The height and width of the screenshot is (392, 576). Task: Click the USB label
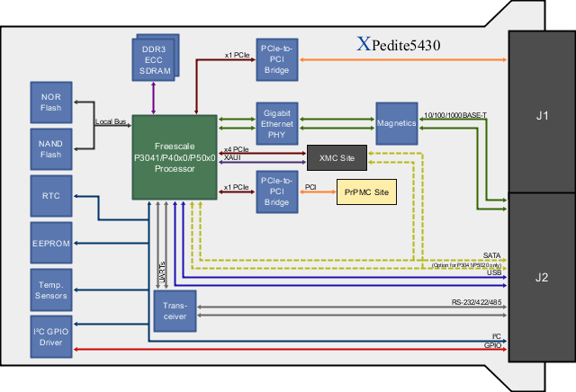point(494,272)
